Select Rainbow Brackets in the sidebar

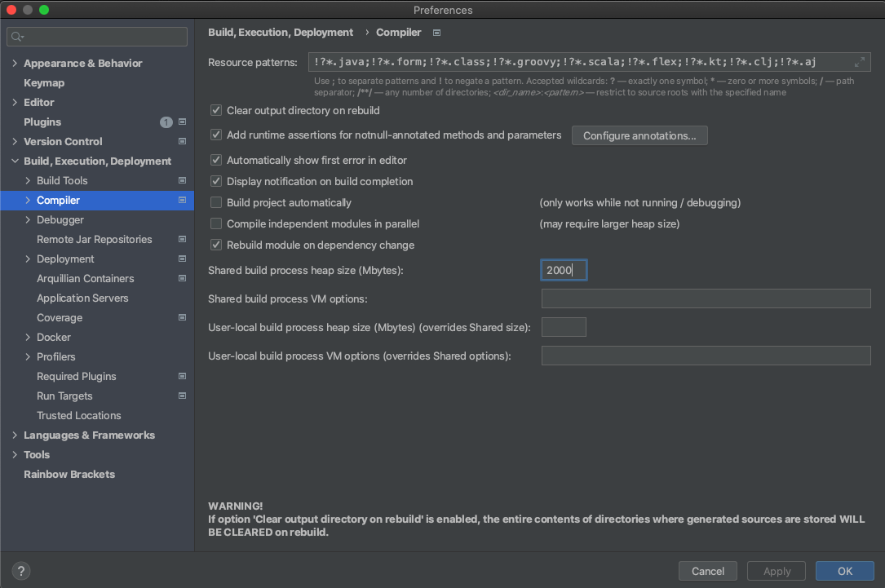tap(69, 474)
